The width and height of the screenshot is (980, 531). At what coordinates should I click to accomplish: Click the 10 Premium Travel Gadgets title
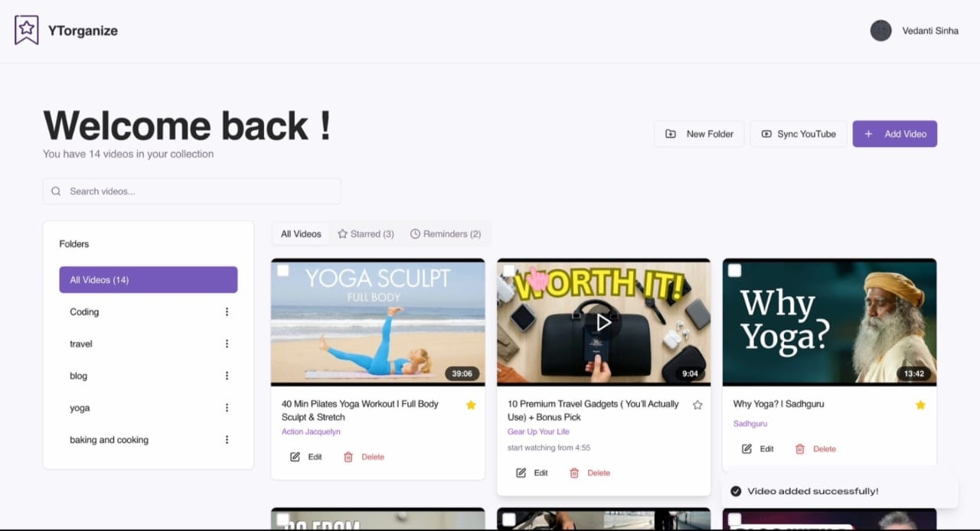pyautogui.click(x=593, y=410)
